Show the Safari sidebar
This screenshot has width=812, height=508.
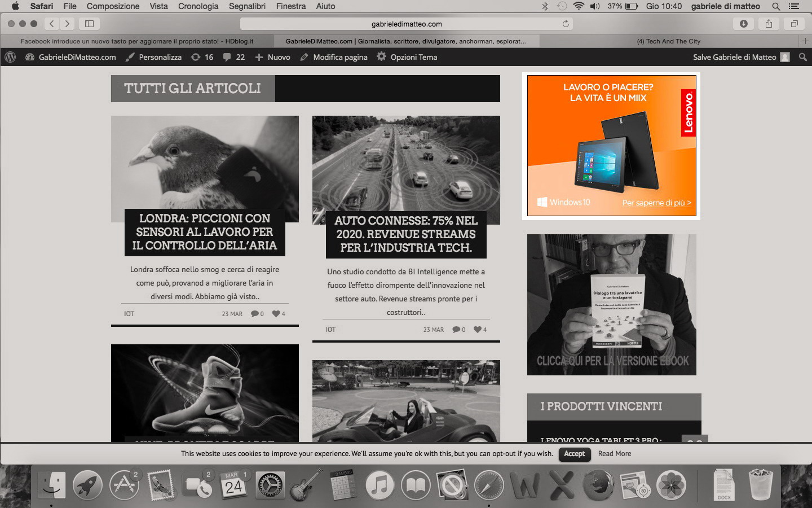click(x=89, y=24)
